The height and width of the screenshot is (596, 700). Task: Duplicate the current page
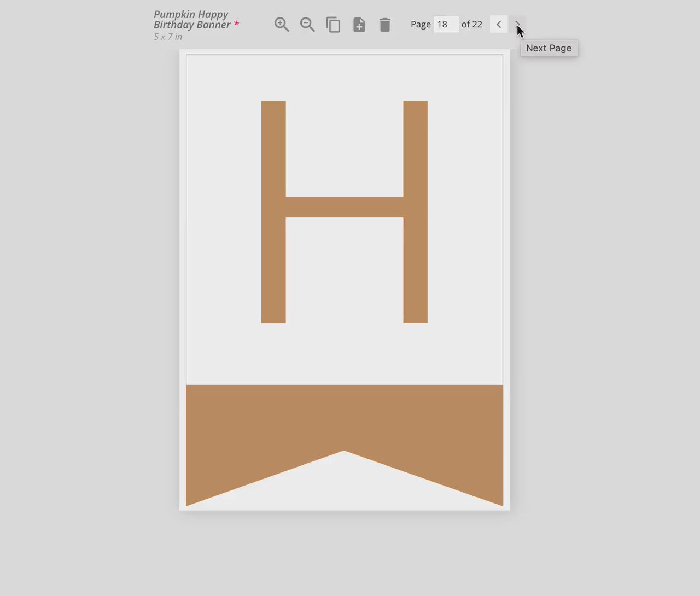(x=333, y=25)
